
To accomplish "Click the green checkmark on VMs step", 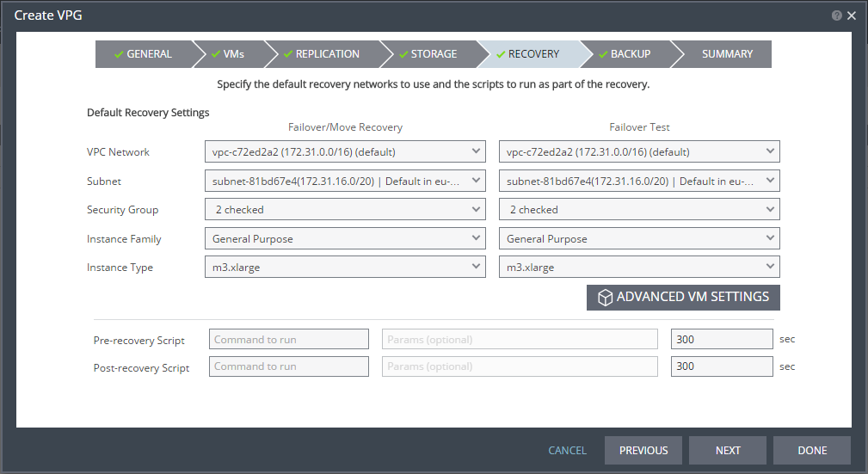I will point(216,54).
